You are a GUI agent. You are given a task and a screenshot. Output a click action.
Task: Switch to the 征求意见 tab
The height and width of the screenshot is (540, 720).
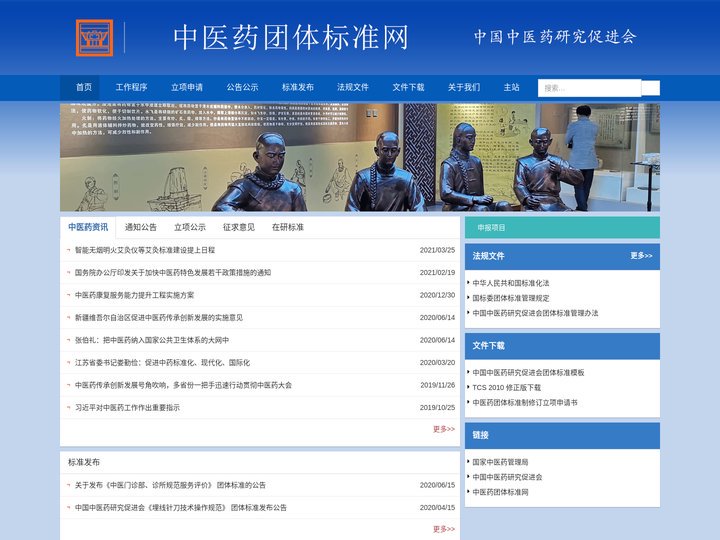239,227
